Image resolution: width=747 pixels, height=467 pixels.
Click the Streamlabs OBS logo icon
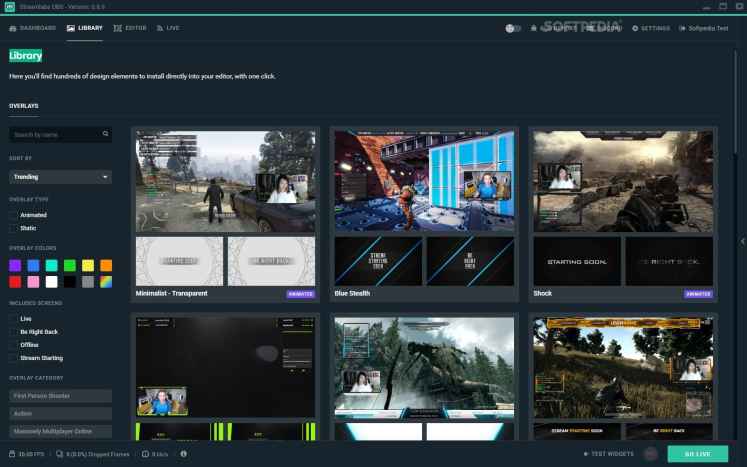9,7
